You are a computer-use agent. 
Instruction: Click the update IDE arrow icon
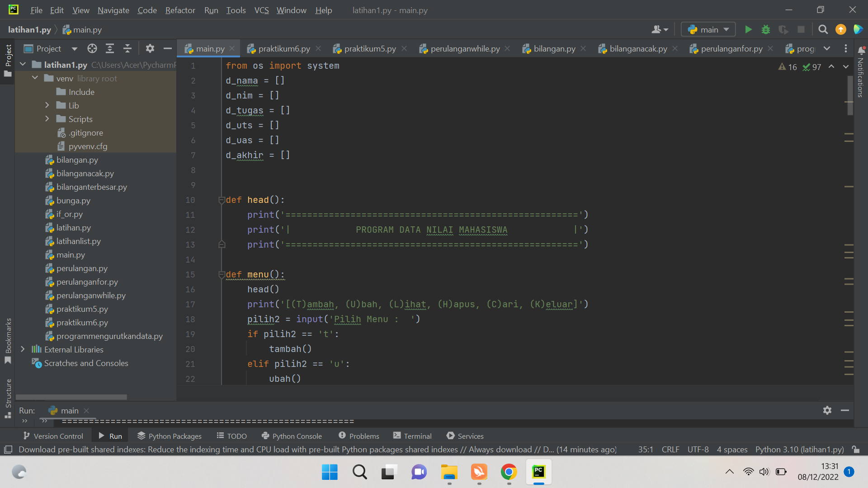pyautogui.click(x=840, y=29)
